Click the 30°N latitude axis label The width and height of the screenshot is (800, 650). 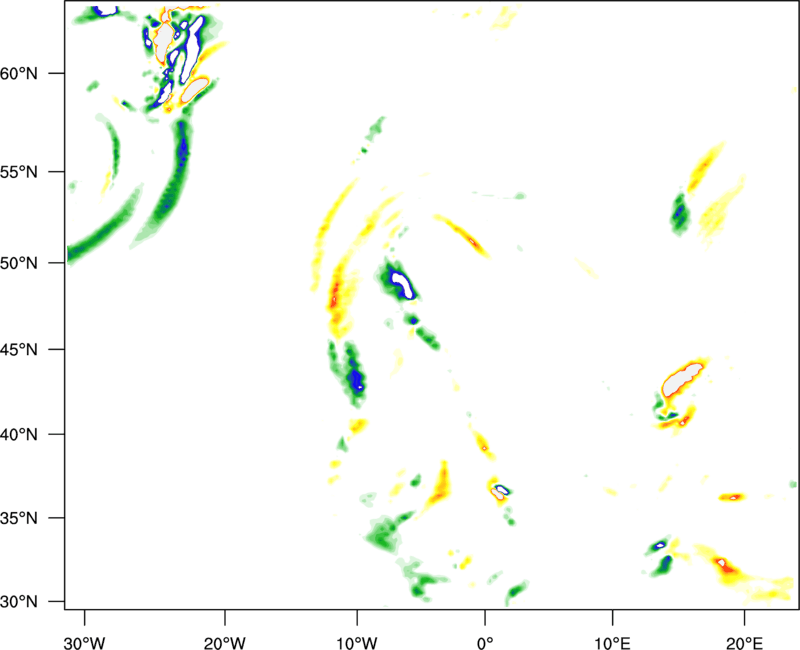[19, 602]
